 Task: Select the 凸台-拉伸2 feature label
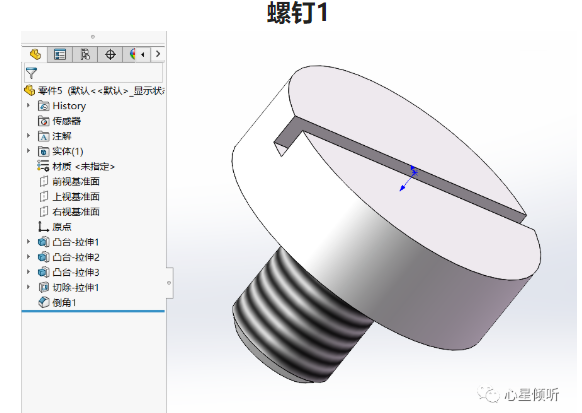(76, 257)
